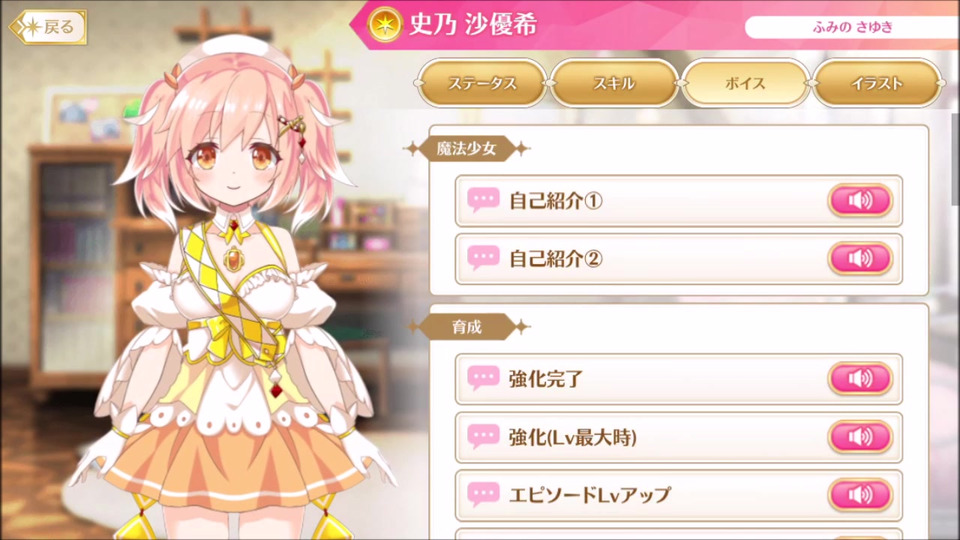Click the speech bubble icon beside 自己紹介②
Viewport: 960px width, 540px height.
click(x=483, y=258)
